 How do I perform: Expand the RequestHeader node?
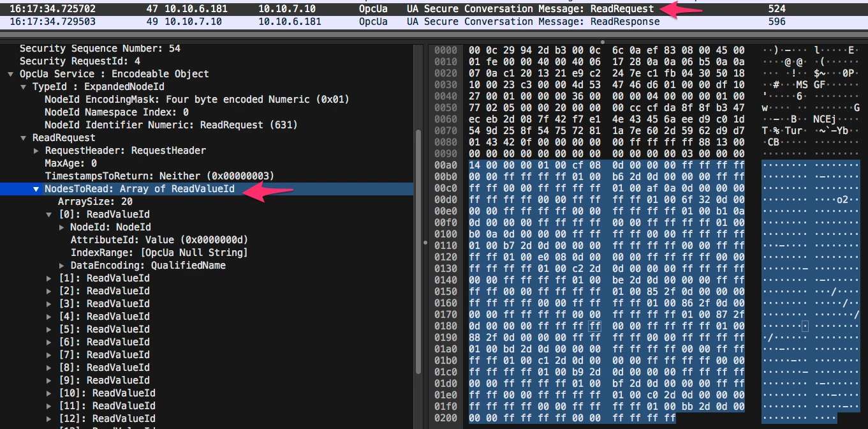[36, 151]
